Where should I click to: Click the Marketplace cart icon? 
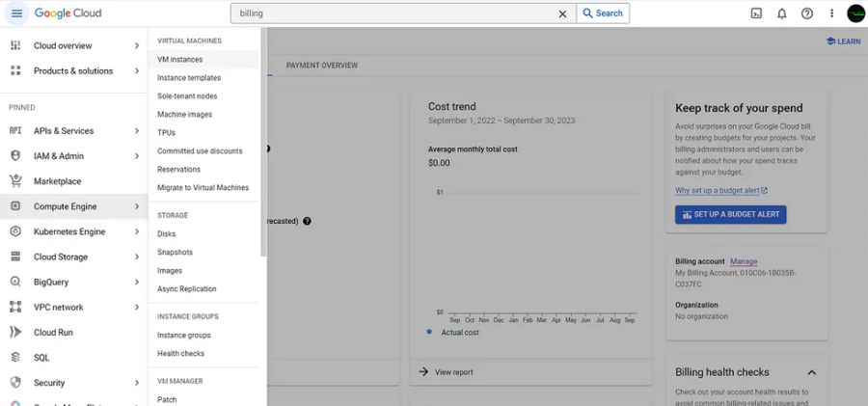(15, 180)
